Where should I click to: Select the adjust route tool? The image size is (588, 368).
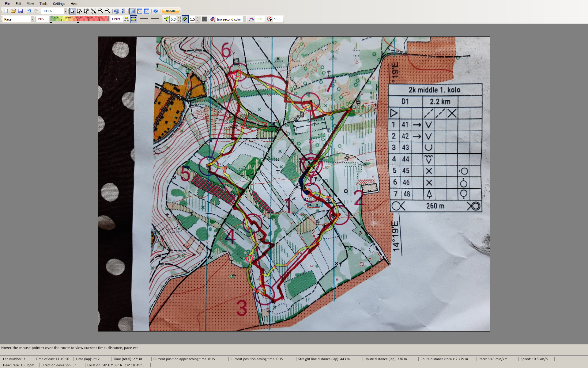pos(80,11)
